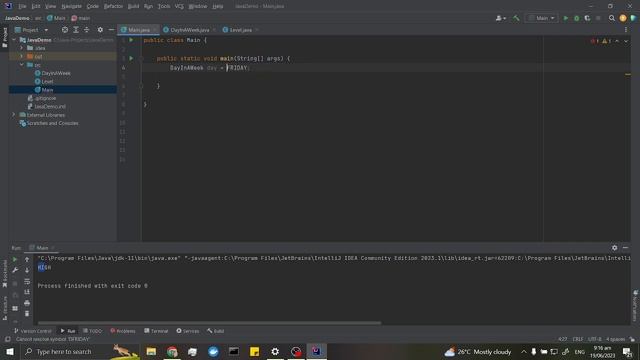The image size is (640, 360).
Task: Click the up arrow in the Run console toolbar
Action: (27, 259)
